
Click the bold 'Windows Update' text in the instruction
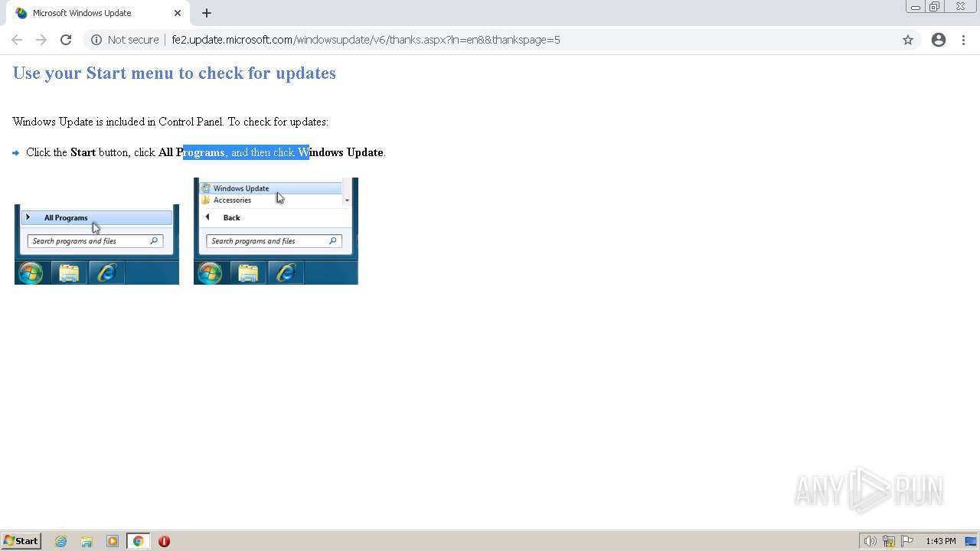[x=341, y=152]
